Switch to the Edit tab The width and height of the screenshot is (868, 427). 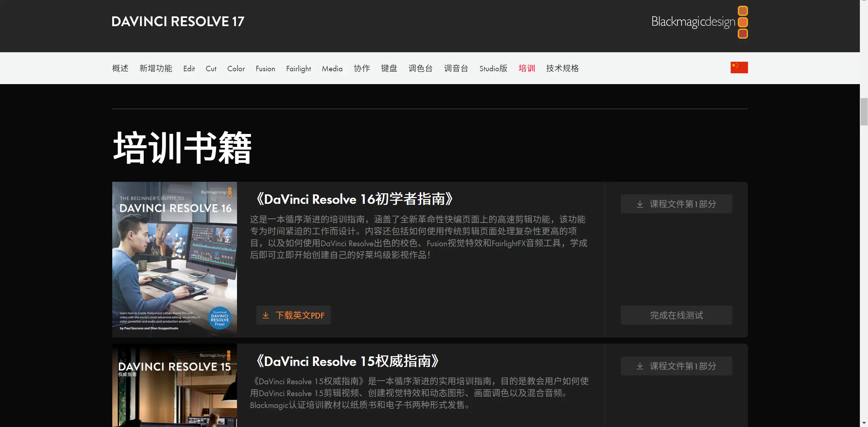[x=189, y=69]
